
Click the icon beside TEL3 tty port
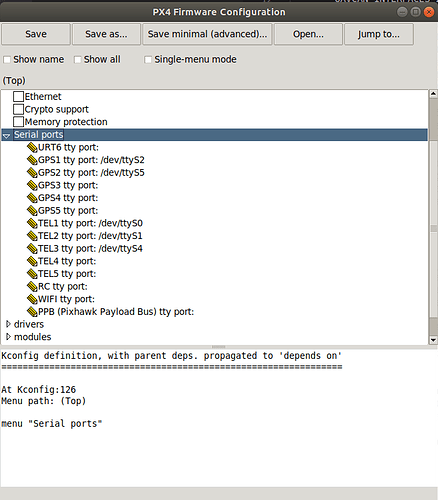pos(32,249)
